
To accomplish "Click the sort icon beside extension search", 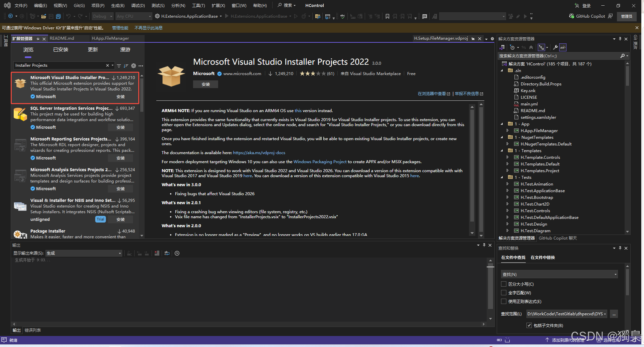I will [x=126, y=65].
